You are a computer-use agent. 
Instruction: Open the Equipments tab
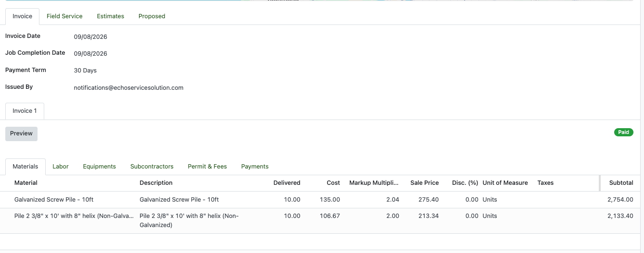[100, 167]
